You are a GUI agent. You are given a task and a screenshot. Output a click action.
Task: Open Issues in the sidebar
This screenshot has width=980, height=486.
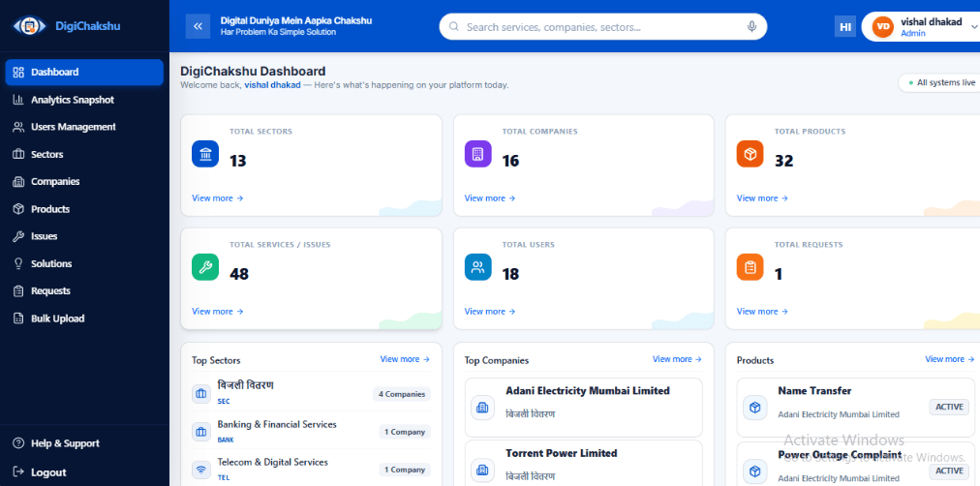[84, 236]
